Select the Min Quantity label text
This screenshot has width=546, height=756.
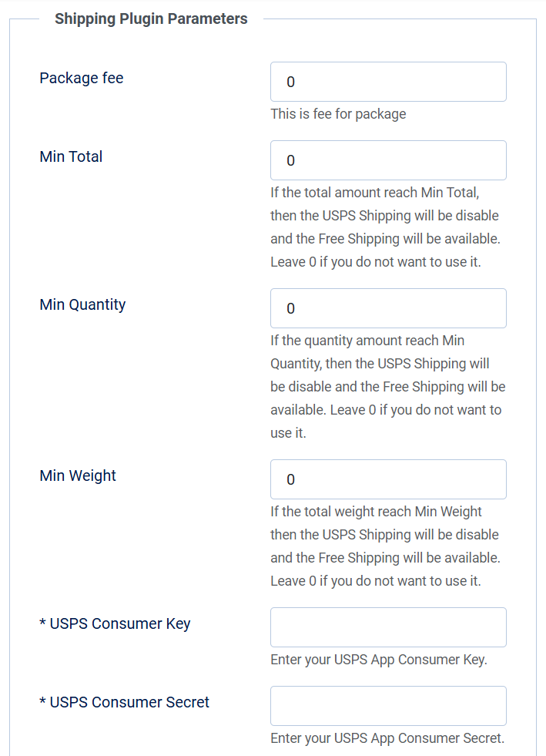(82, 304)
